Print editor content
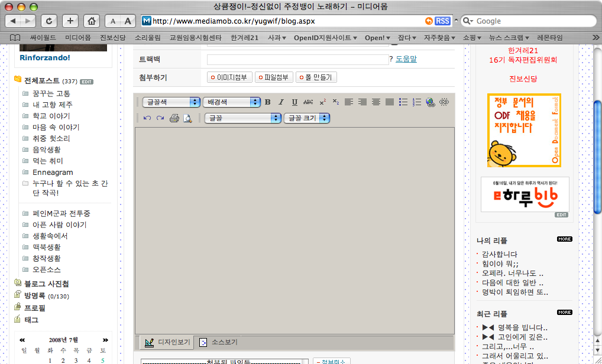 [x=174, y=118]
